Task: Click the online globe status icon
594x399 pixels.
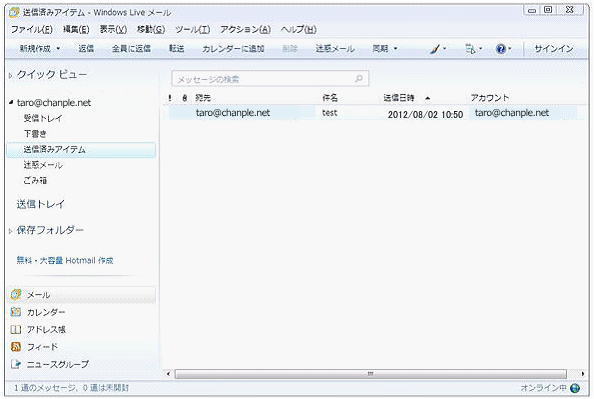Action: click(x=575, y=388)
